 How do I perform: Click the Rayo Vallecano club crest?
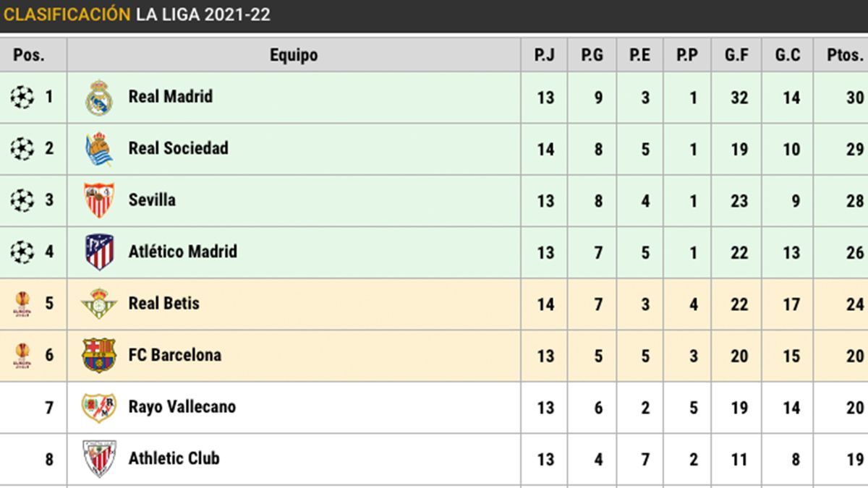(99, 407)
